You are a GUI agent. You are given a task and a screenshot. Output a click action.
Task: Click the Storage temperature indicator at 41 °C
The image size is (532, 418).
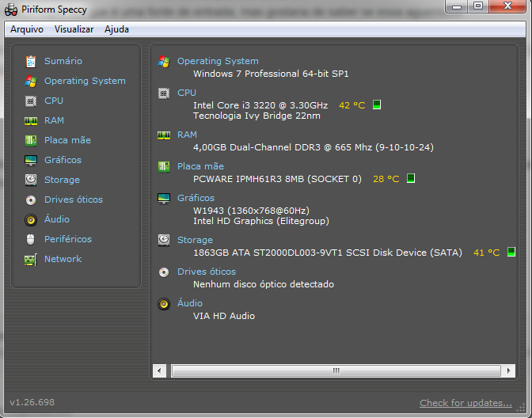487,253
